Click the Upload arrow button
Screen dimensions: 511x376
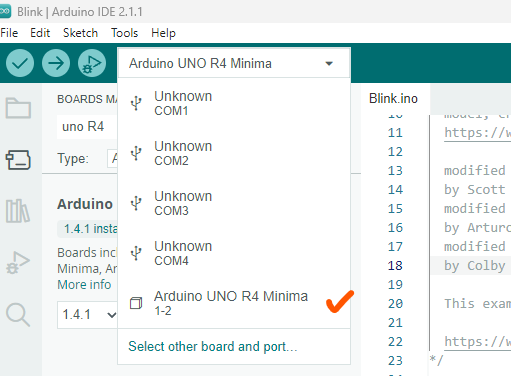coord(56,63)
